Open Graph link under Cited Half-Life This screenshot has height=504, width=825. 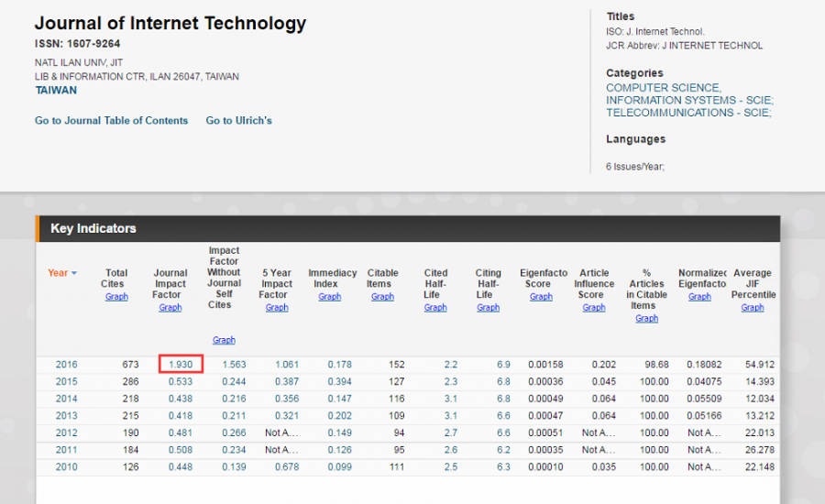click(435, 307)
